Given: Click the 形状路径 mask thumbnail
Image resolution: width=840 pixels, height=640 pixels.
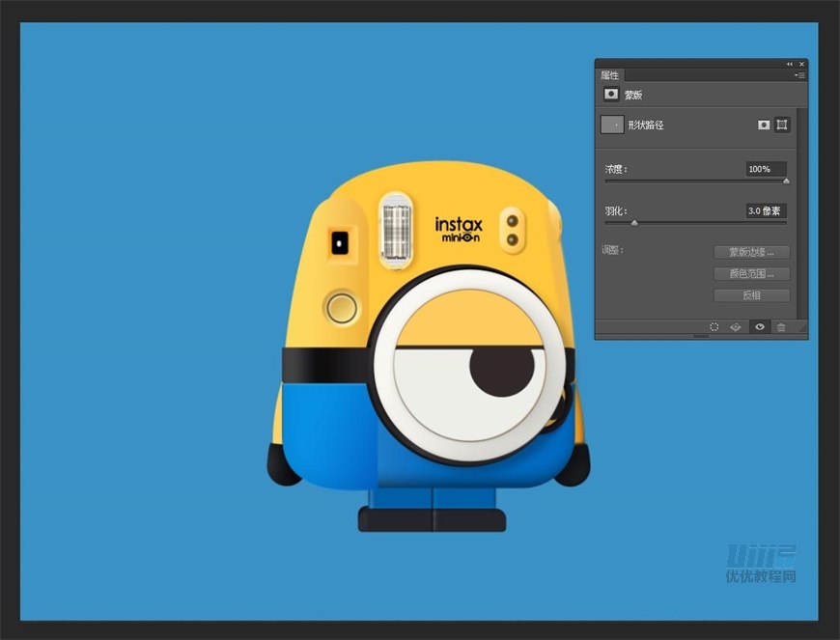Looking at the screenshot, I should click(x=612, y=125).
